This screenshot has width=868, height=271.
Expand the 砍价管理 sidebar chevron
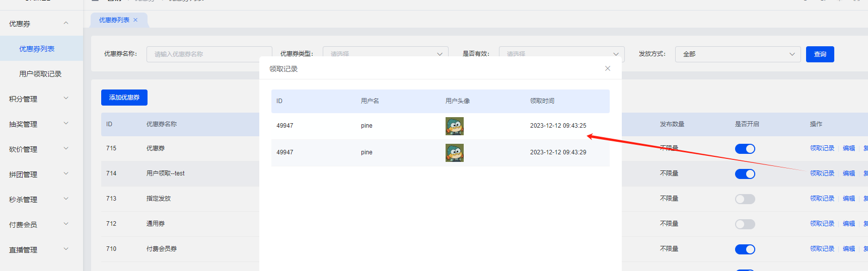pyautogui.click(x=66, y=149)
